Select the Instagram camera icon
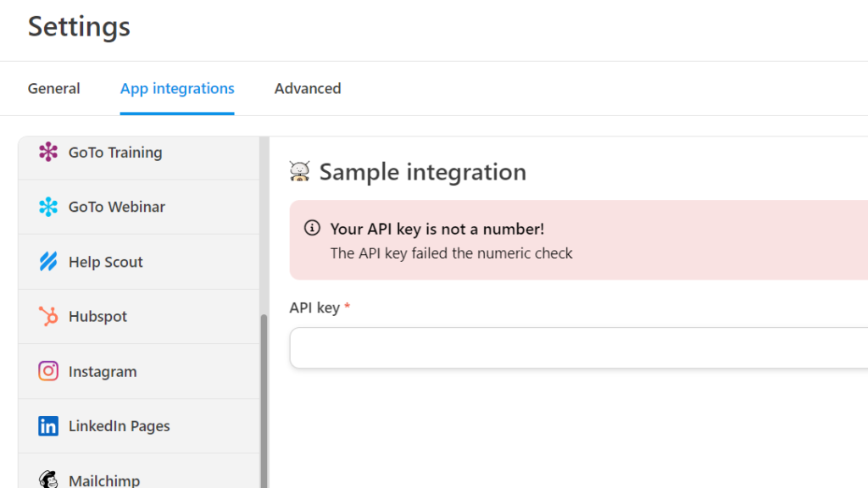Viewport: 868px width, 488px height. click(x=48, y=371)
